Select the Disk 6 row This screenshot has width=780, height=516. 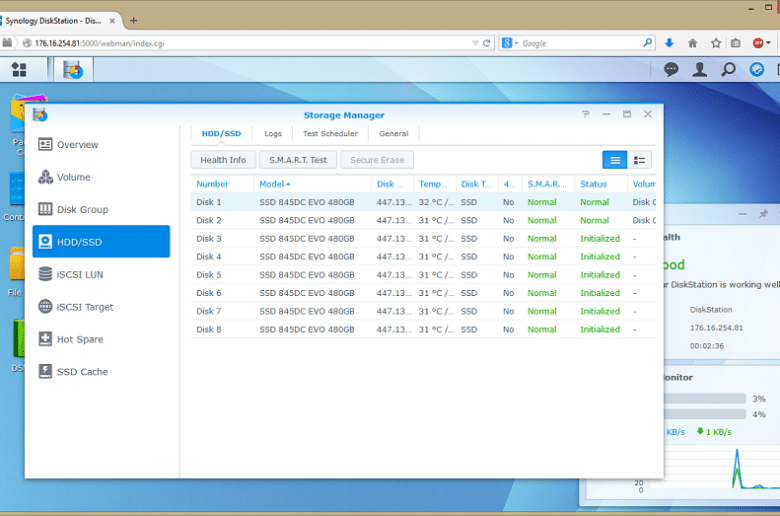(423, 293)
